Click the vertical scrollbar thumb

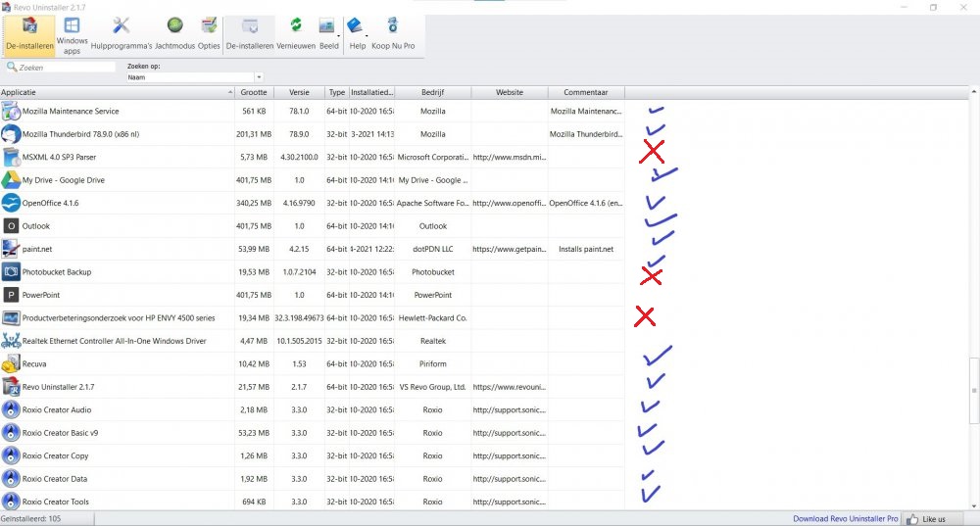click(974, 391)
